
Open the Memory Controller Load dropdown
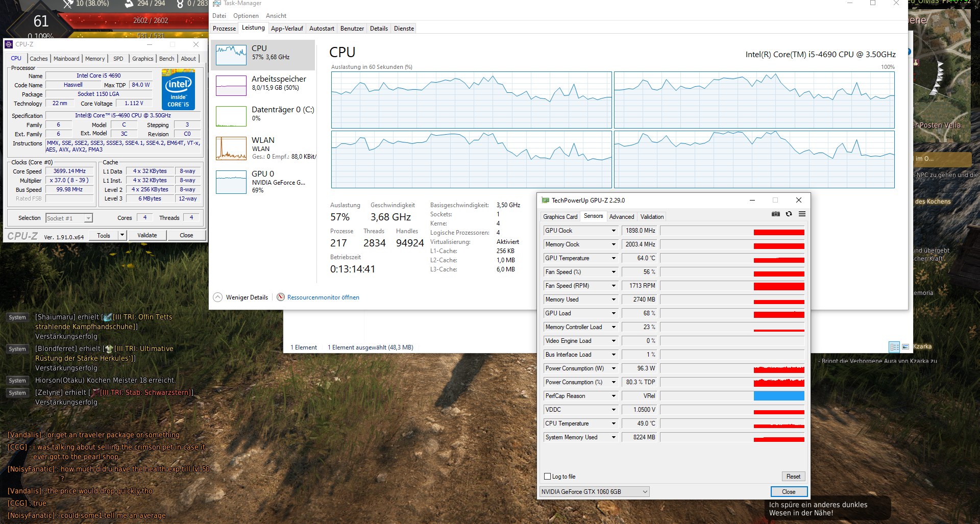coord(614,327)
